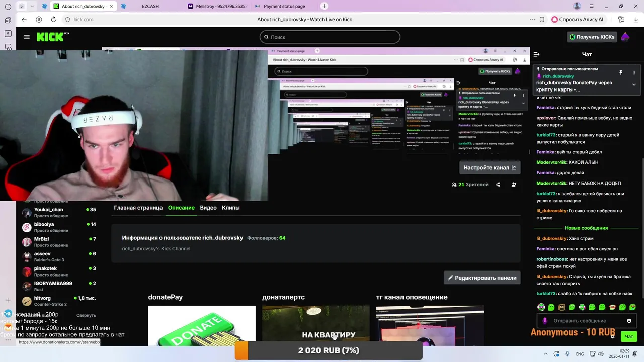
Task: Open MrBizl recommended channel
Action: tap(59, 242)
